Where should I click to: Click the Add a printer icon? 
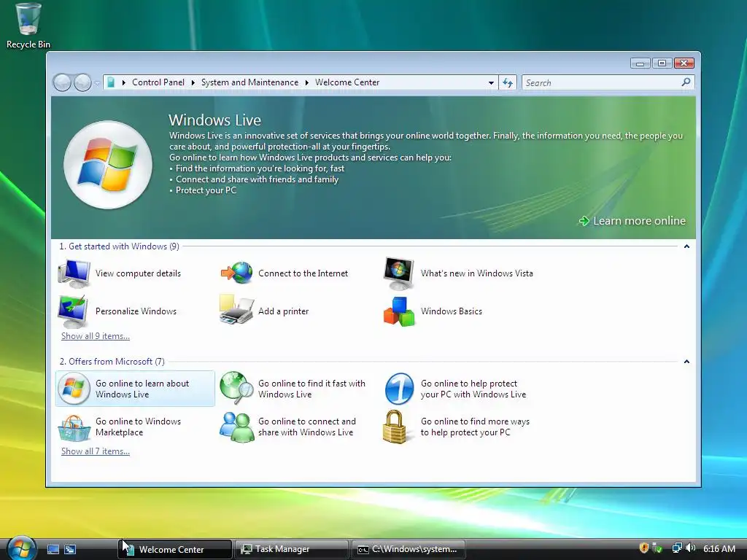point(236,310)
